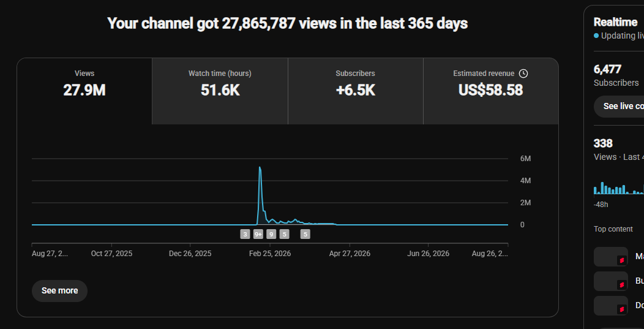
Task: Open the Subscribers metric tab
Action: point(355,91)
